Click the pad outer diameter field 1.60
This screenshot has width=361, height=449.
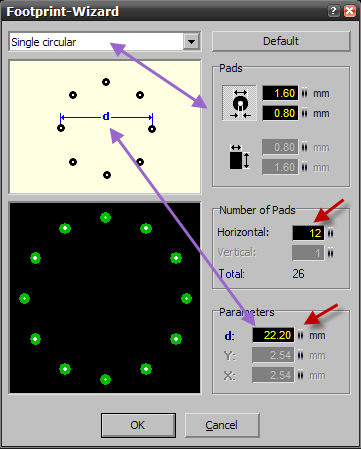point(280,93)
